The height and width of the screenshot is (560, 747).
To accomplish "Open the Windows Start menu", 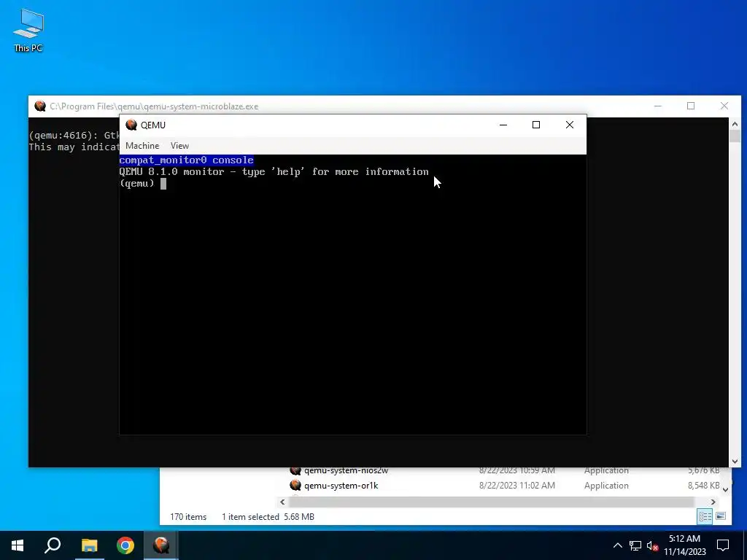I will click(18, 545).
